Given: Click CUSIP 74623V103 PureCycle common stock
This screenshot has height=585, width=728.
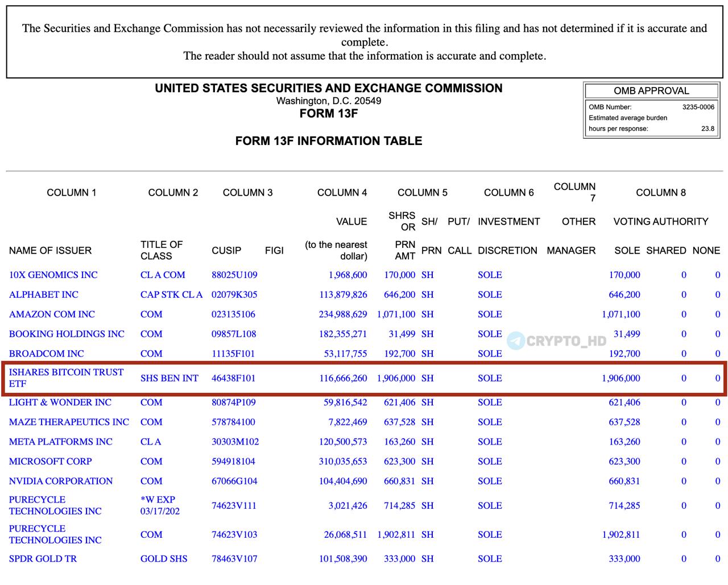Looking at the screenshot, I should coord(234,534).
